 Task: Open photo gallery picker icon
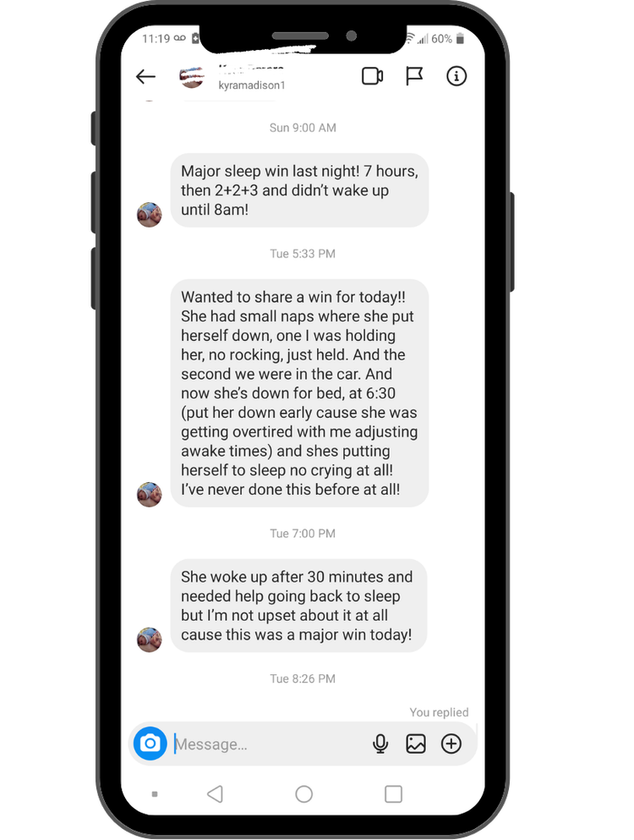tap(416, 744)
